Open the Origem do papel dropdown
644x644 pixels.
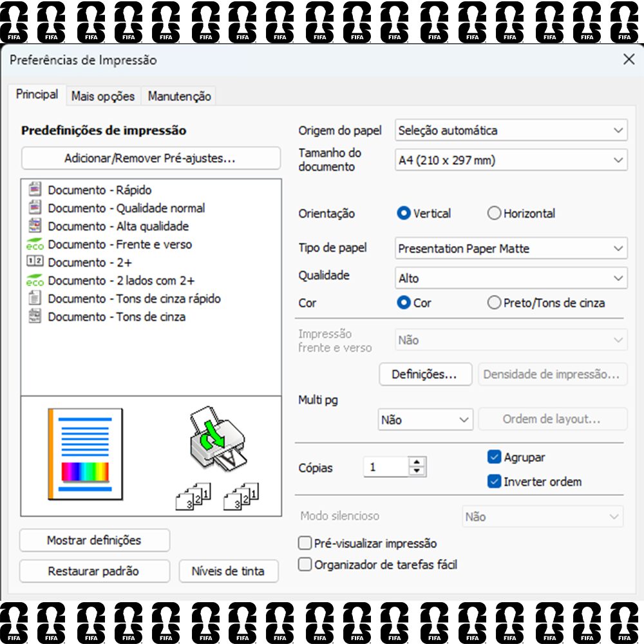511,130
